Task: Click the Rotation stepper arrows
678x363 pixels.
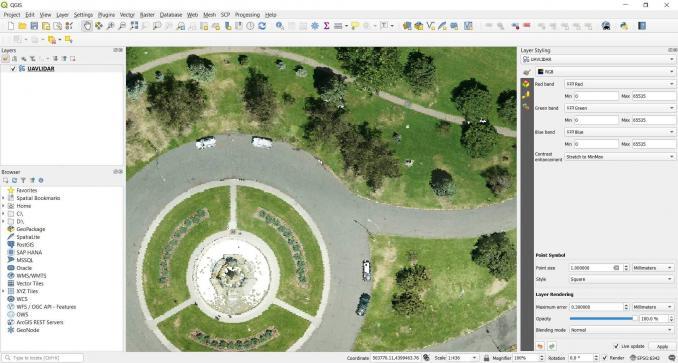Action: click(596, 358)
